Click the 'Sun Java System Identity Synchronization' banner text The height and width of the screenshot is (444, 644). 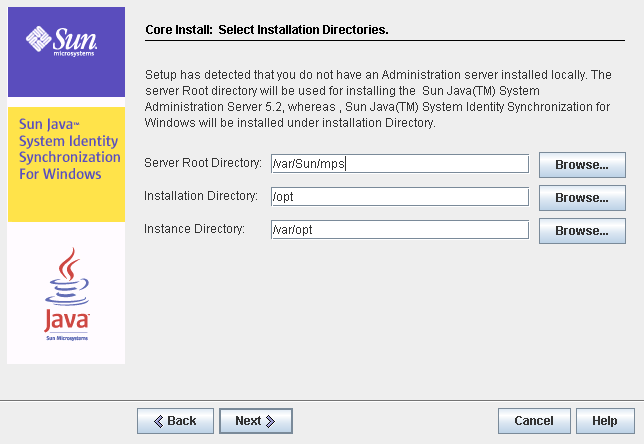click(x=69, y=149)
